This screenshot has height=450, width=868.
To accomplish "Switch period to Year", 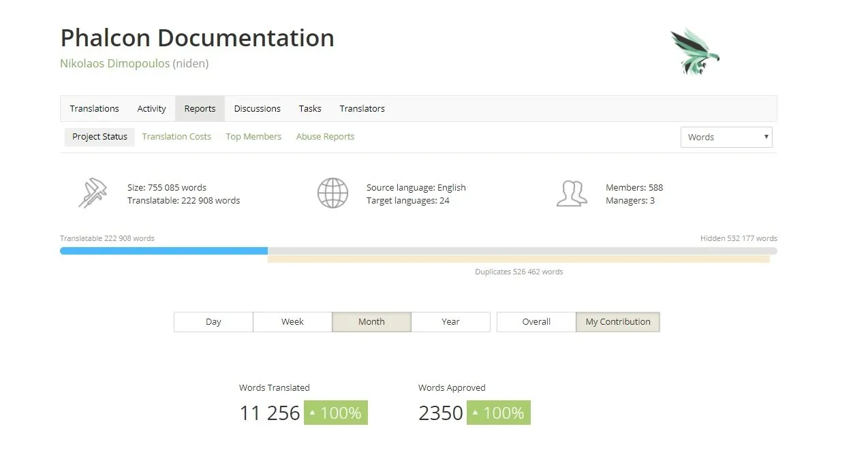I will click(x=450, y=322).
